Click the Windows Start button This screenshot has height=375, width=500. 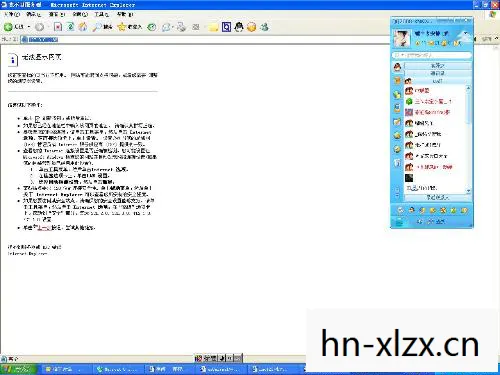tap(19, 369)
